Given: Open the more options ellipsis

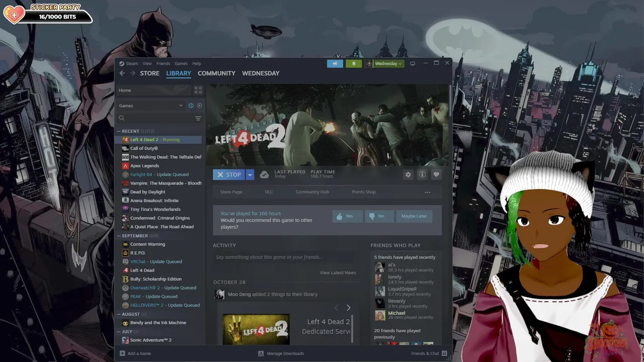Looking at the screenshot, I should tap(428, 192).
